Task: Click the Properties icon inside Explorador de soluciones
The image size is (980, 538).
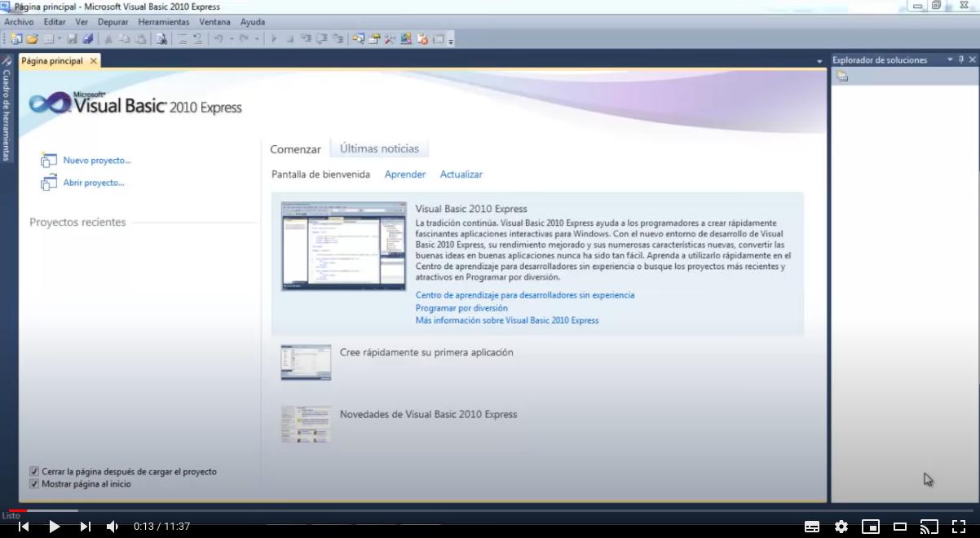Action: point(842,76)
